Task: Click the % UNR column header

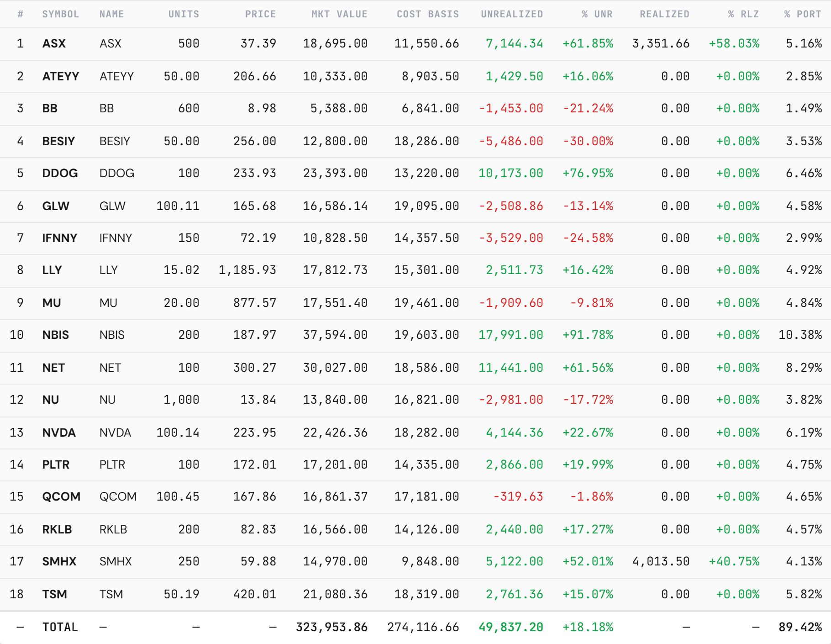Action: point(597,14)
